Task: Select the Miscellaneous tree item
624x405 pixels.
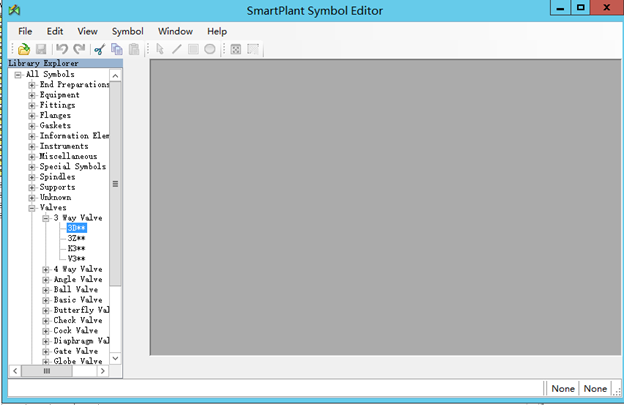Action: point(68,156)
